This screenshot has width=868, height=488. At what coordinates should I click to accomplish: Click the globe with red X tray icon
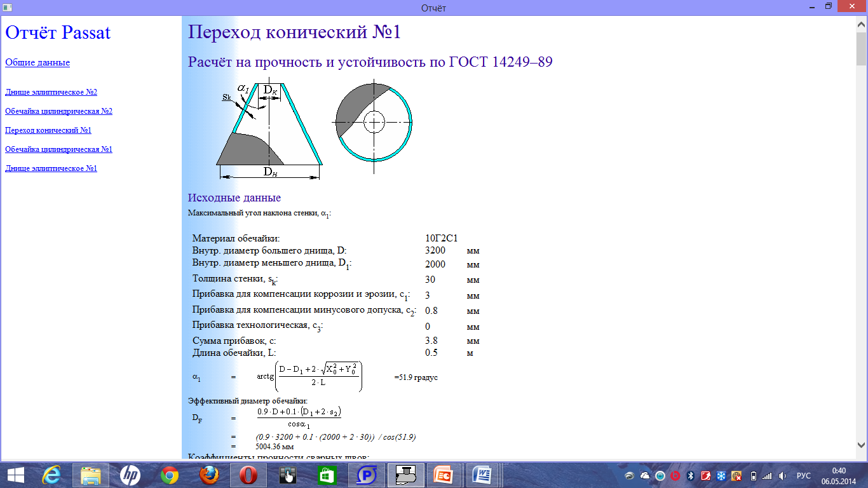[x=736, y=476]
